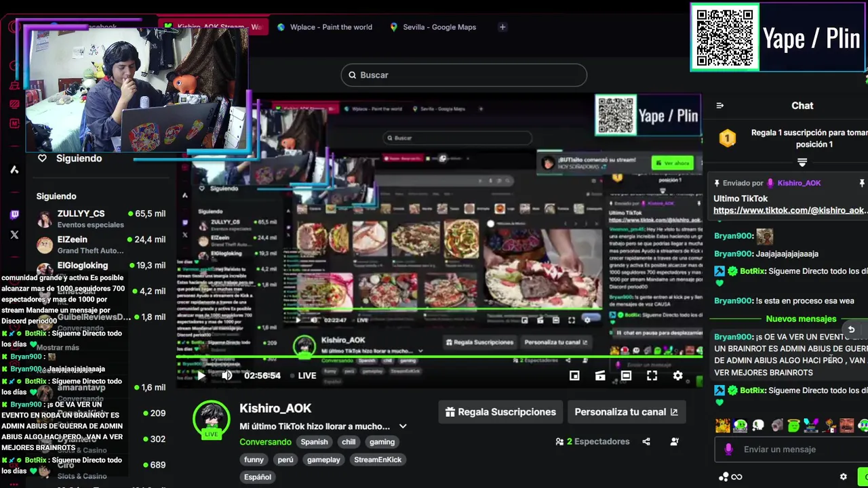Click the reply arrow on Bryan900's message

851,329
